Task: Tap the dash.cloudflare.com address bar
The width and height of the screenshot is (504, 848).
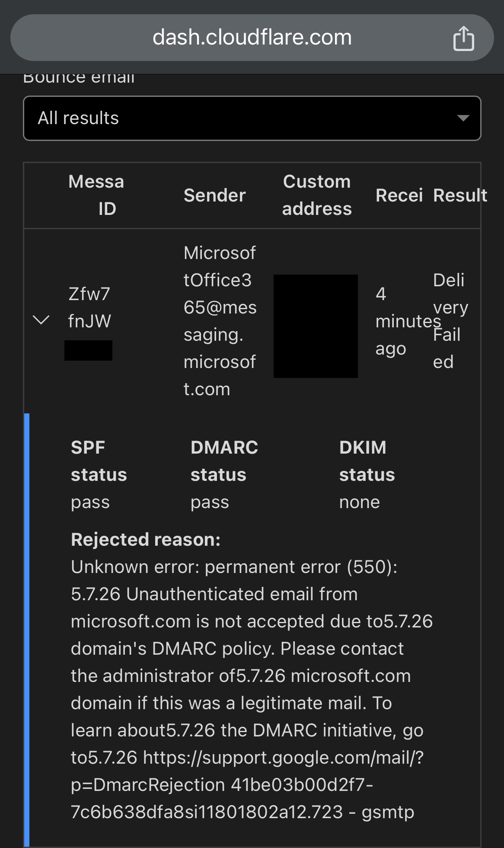Action: coord(252,37)
